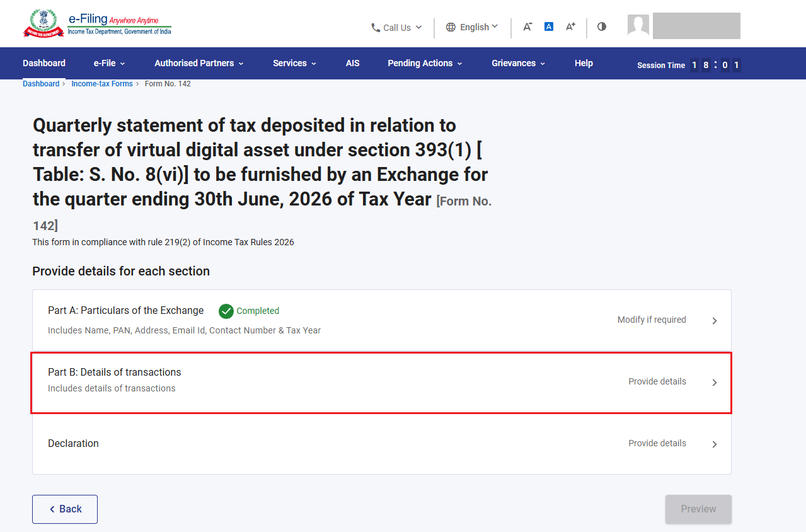Viewport: 806px width, 532px height.
Task: Select the default font size icon
Action: point(549,26)
